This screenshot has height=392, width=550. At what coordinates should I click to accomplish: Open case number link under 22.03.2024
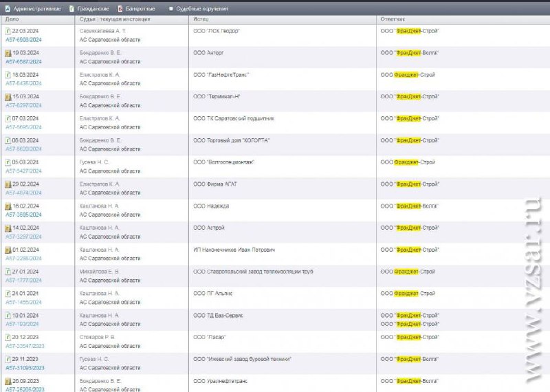click(23, 40)
